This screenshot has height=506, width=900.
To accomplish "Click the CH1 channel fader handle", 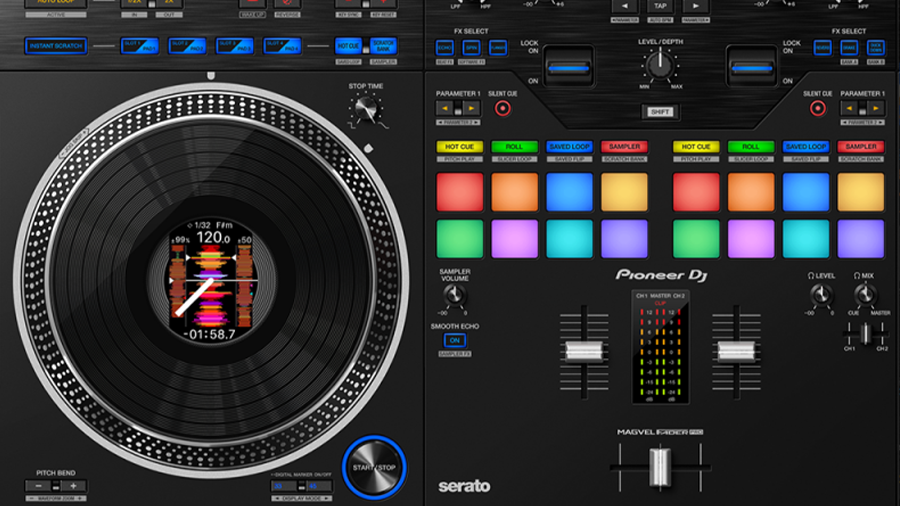I will 584,351.
